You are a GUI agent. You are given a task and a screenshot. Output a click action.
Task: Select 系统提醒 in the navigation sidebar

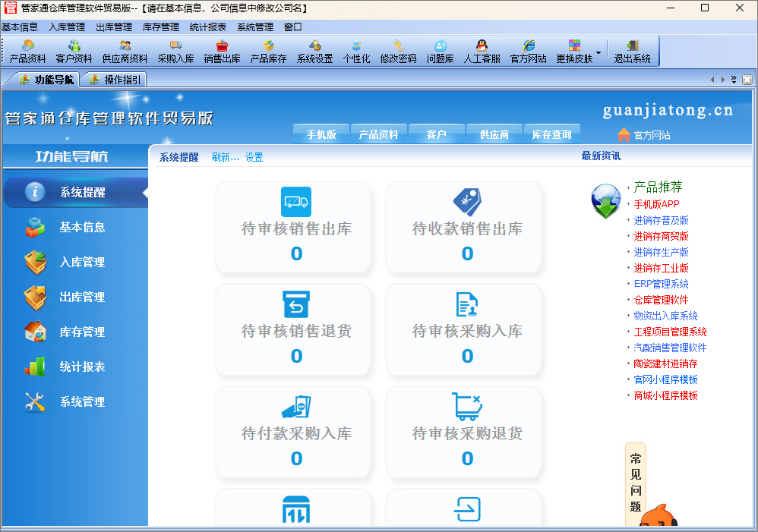75,192
